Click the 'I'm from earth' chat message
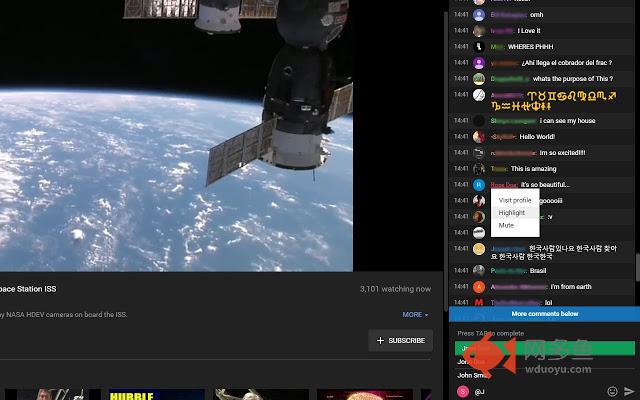Image resolution: width=640 pixels, height=400 pixels. [x=571, y=287]
